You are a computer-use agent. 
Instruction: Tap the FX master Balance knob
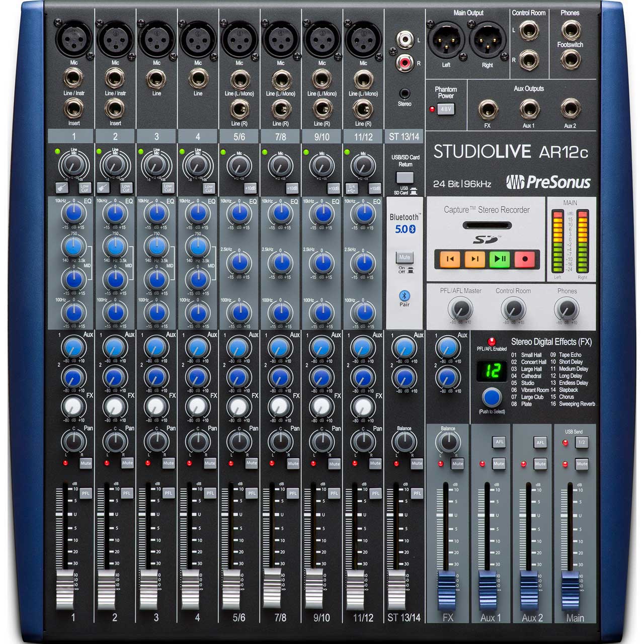tap(448, 442)
